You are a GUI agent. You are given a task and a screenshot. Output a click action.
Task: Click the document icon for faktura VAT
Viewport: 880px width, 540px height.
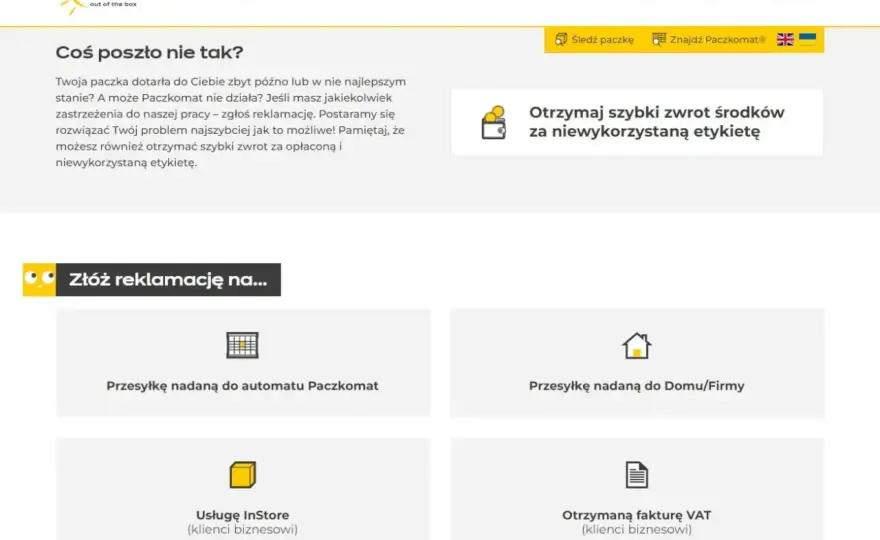636,475
